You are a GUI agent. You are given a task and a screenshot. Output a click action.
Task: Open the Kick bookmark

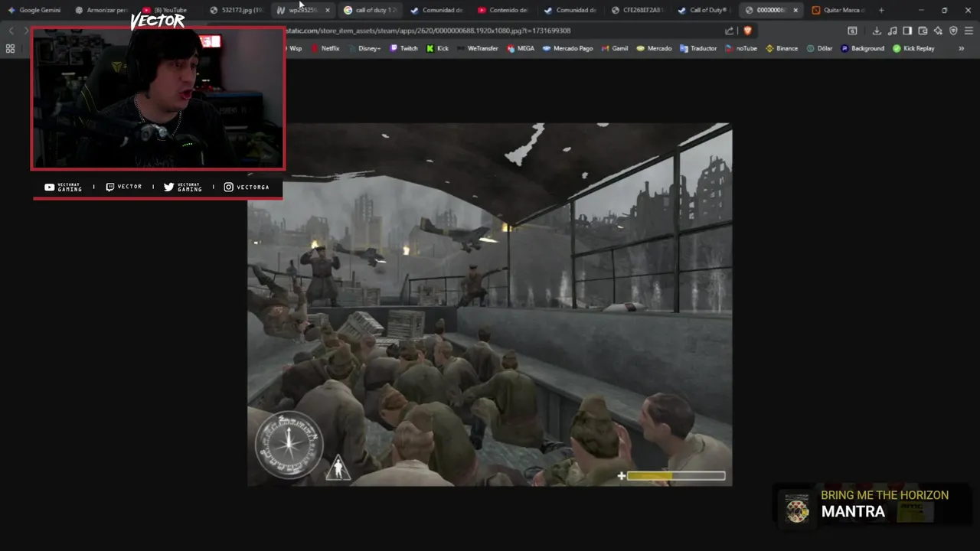(x=438, y=48)
